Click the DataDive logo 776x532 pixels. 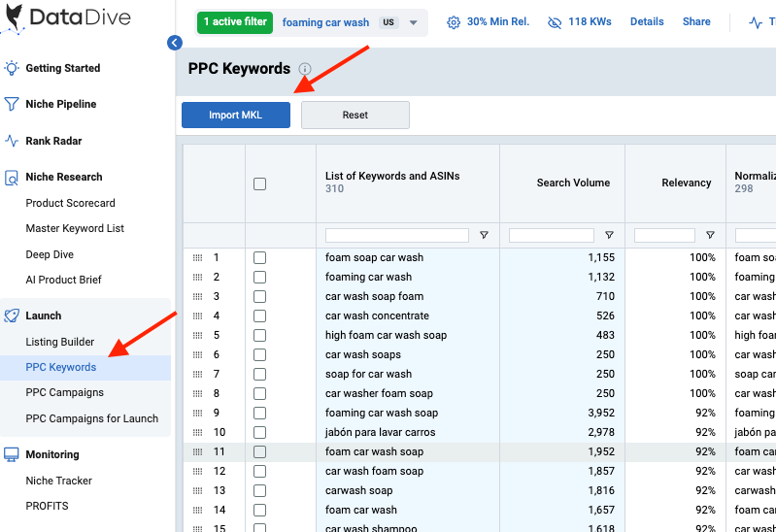[x=67, y=18]
